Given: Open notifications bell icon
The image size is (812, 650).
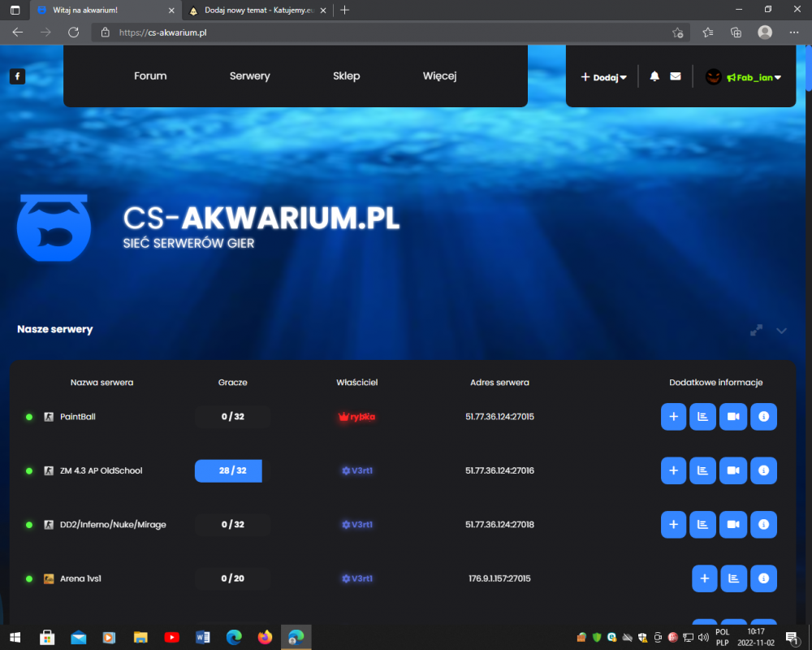Looking at the screenshot, I should [x=654, y=76].
